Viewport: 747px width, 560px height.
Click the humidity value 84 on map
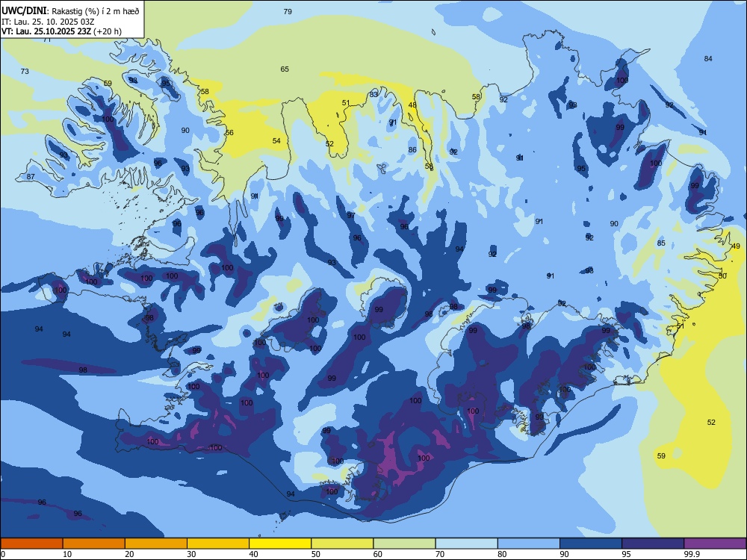click(x=708, y=58)
